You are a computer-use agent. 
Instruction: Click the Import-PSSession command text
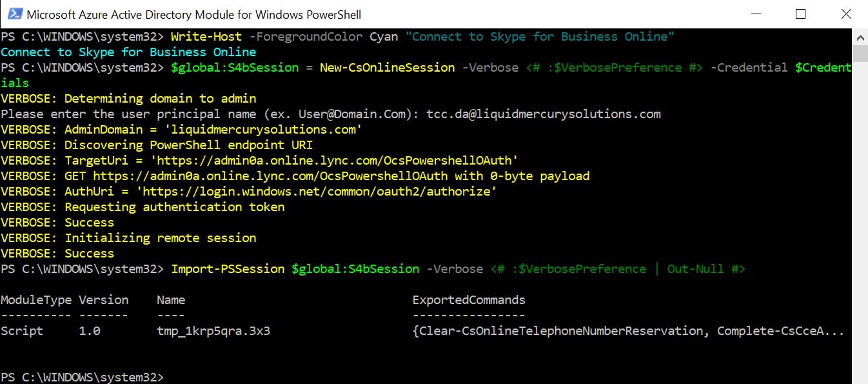(x=228, y=269)
